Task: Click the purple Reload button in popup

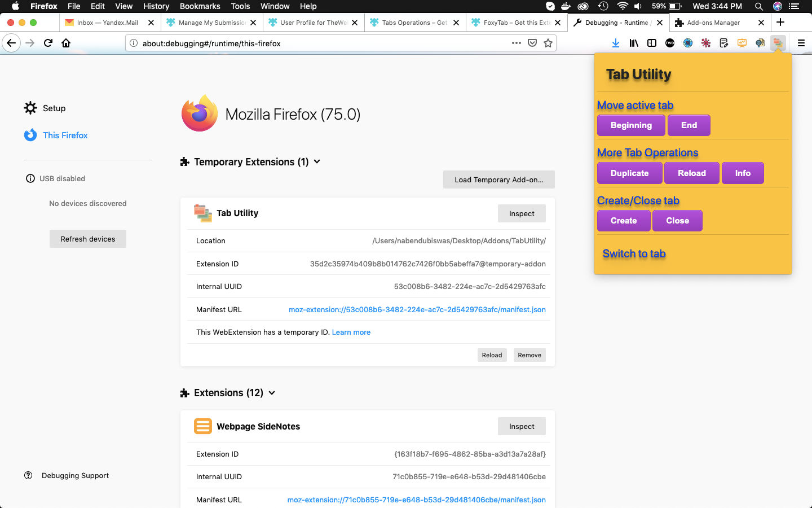Action: (692, 173)
